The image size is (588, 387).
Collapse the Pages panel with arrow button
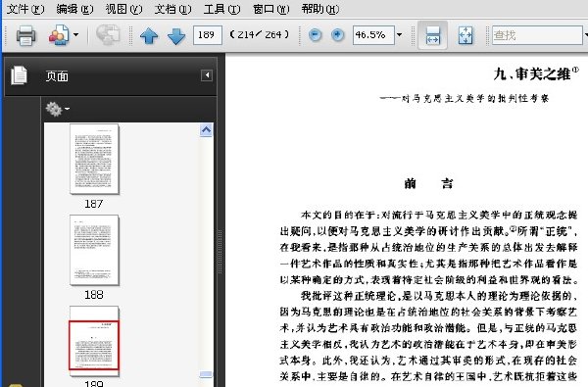207,75
